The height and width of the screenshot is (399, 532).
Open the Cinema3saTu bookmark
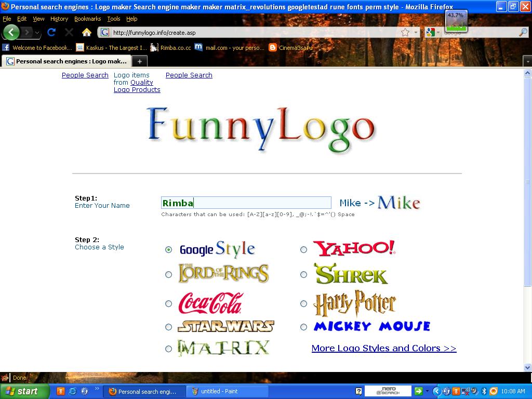click(290, 47)
